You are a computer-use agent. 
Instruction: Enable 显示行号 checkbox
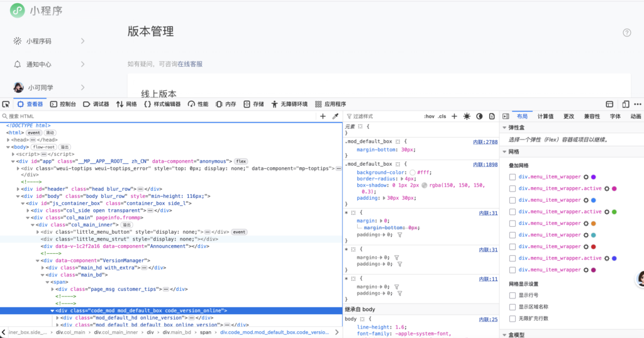coord(513,295)
